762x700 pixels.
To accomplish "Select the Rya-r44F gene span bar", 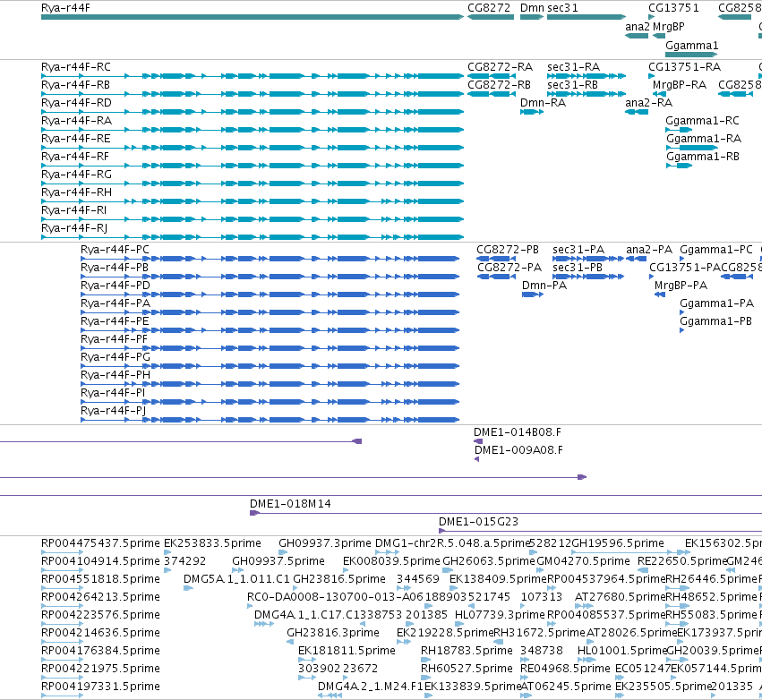I will point(253,17).
